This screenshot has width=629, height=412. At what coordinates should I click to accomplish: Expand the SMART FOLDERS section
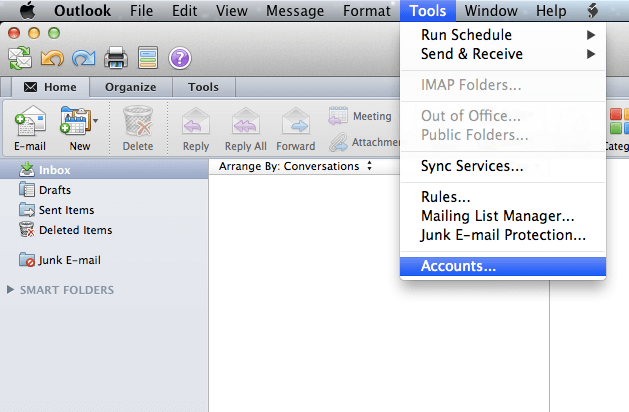point(10,289)
